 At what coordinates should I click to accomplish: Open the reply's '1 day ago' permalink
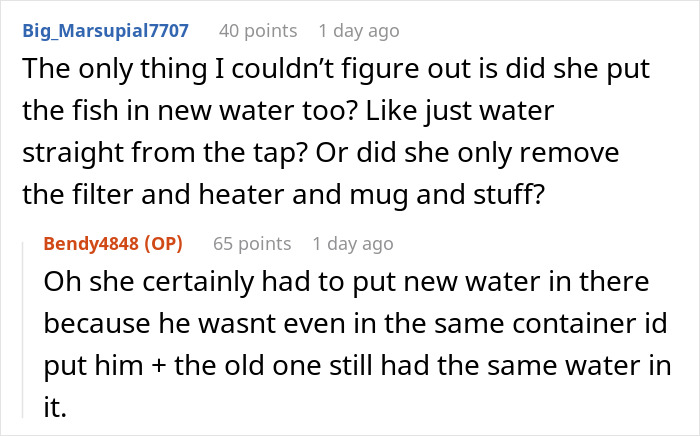point(353,244)
